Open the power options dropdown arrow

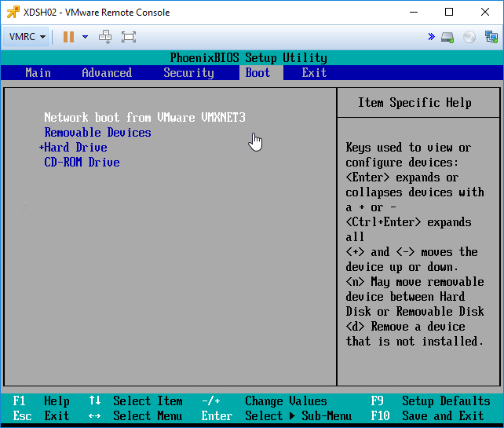click(x=86, y=37)
